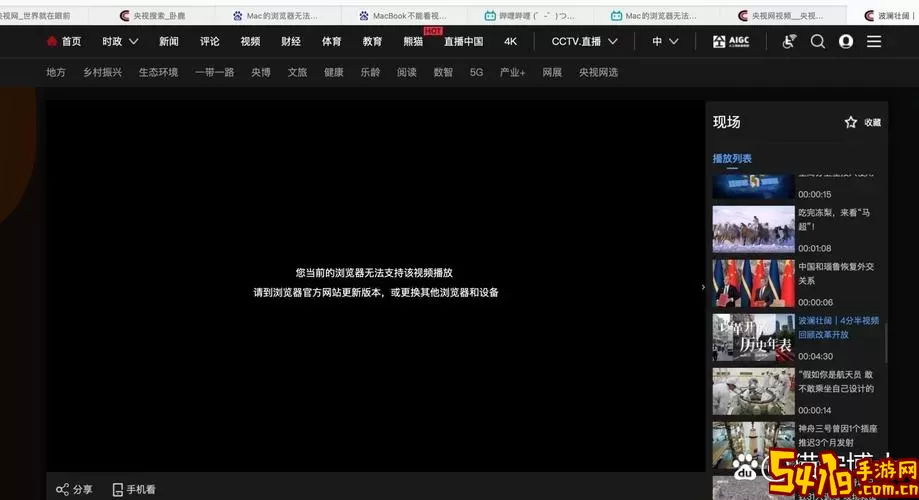Open 生态环境 sub-navigation link
919x500 pixels.
coord(158,73)
